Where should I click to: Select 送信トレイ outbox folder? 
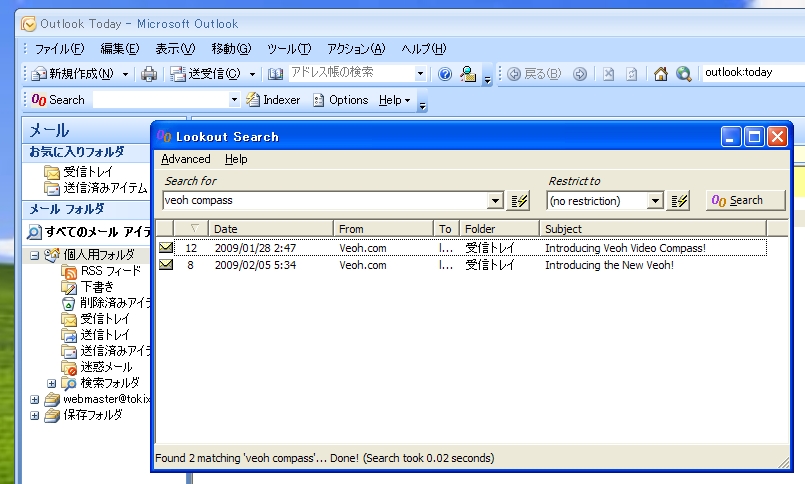coord(96,335)
